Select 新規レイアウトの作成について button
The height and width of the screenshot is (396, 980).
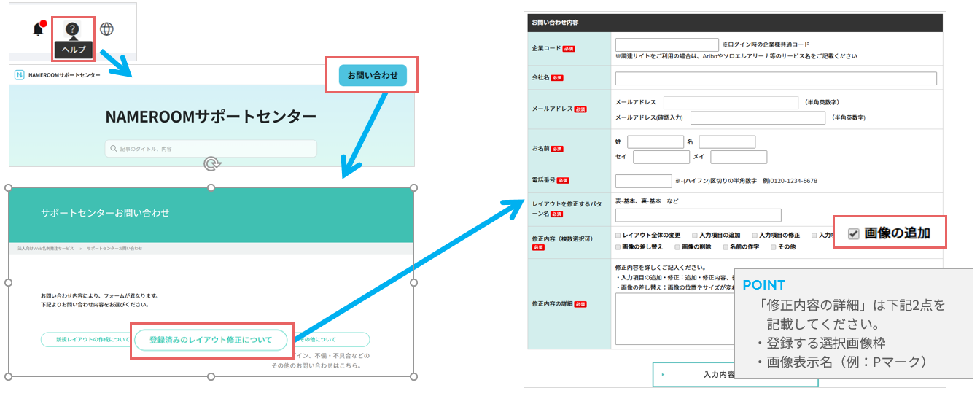[86, 340]
